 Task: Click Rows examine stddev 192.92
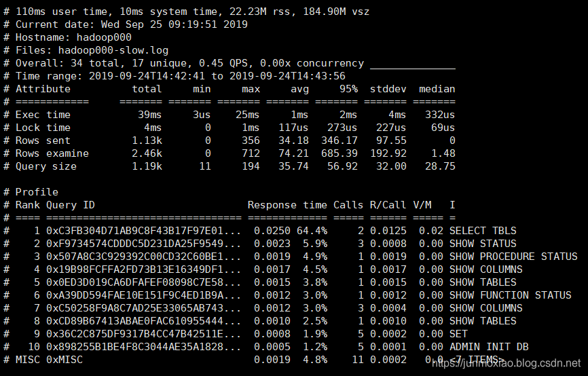click(x=388, y=153)
